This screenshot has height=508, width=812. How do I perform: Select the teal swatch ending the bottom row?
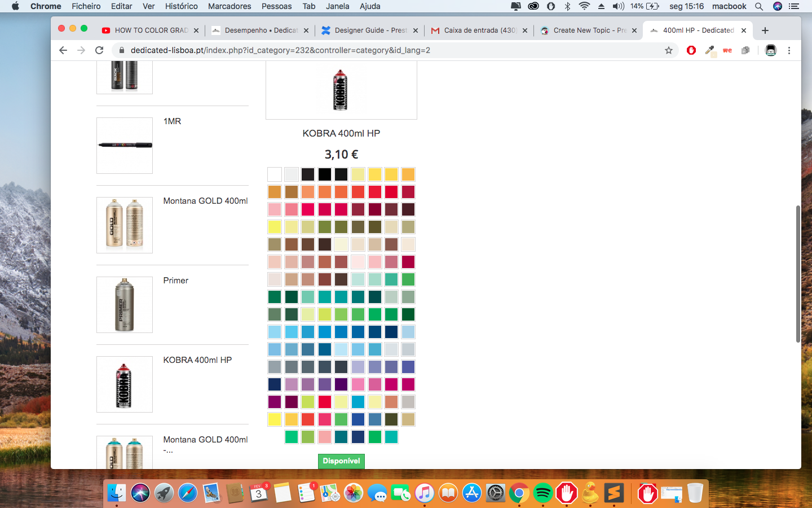pos(391,437)
